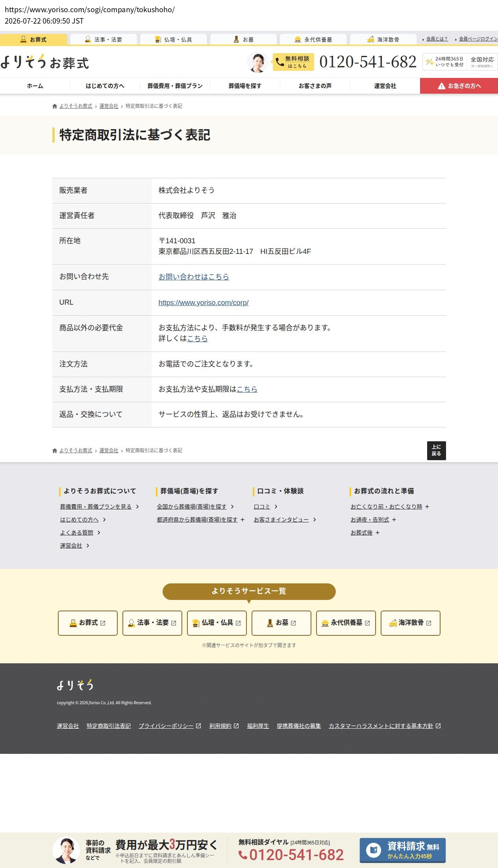Click footer link 口コミ

pos(262,507)
